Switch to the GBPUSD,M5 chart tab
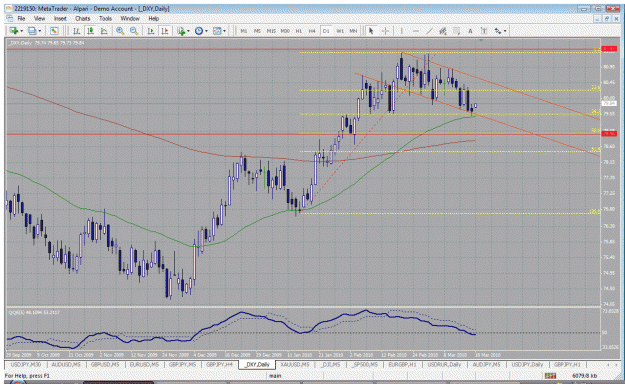This screenshot has height=384, width=625. [105, 364]
